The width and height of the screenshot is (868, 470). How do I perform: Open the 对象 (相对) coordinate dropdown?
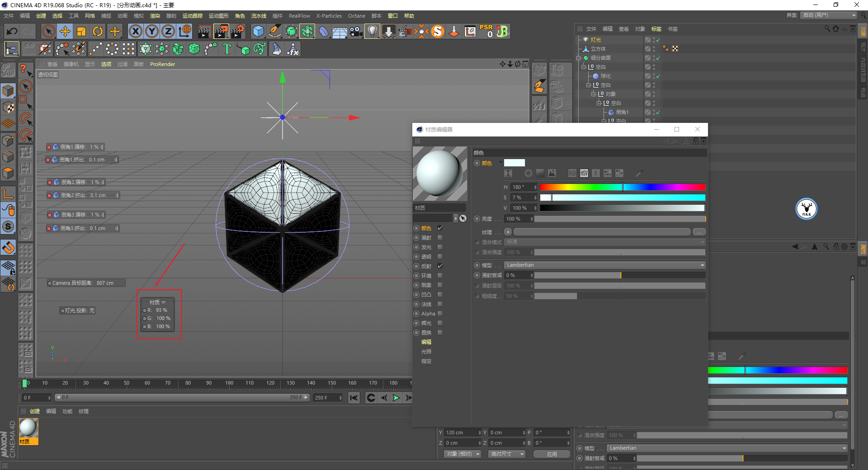tap(463, 454)
